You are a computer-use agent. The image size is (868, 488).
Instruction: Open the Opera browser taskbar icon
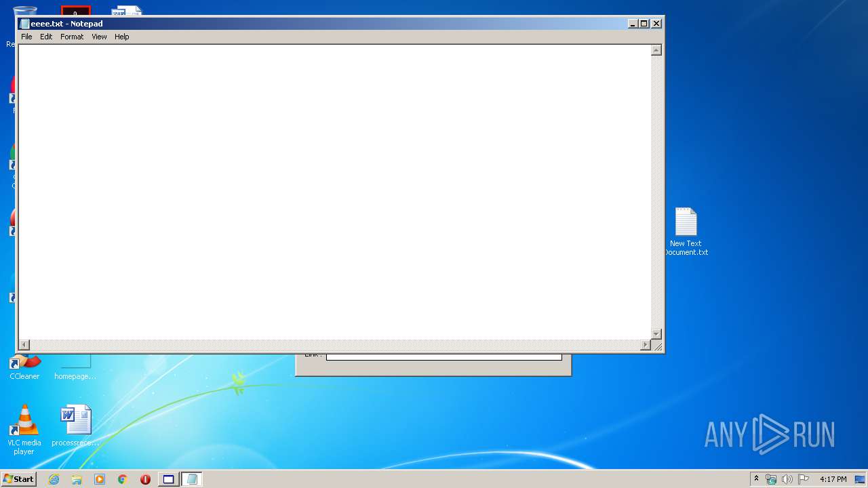coord(145,479)
